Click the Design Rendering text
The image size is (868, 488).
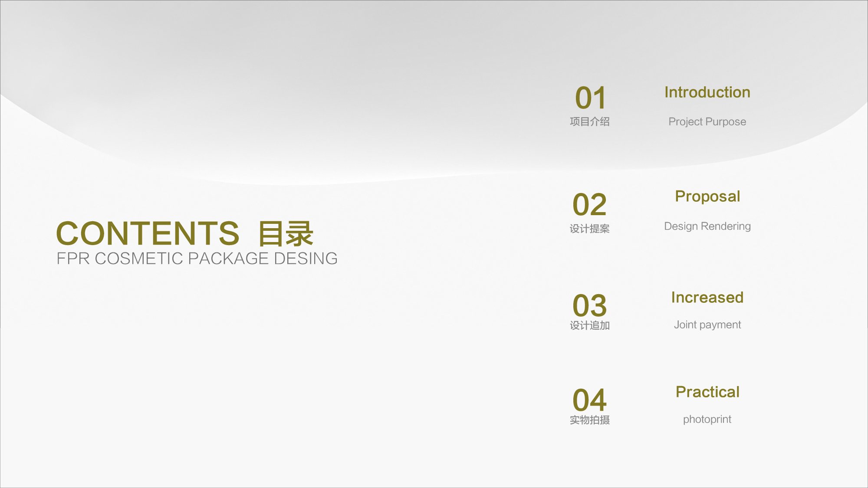[x=707, y=226]
